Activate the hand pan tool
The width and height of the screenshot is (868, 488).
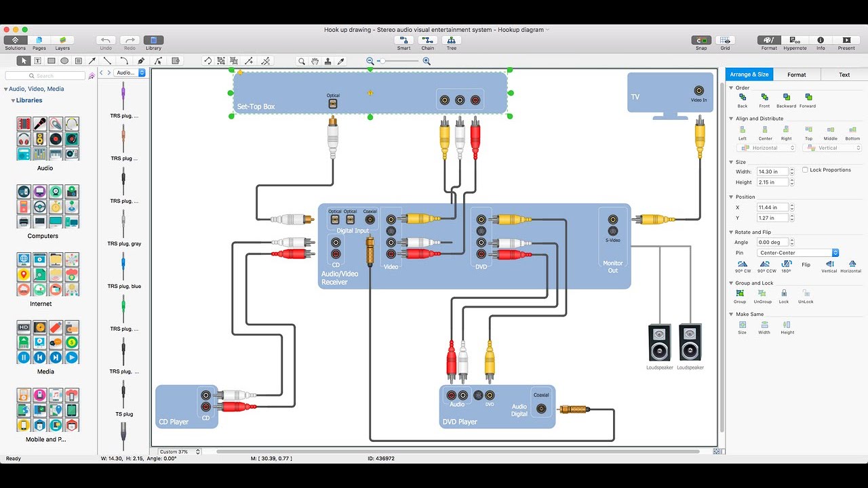[x=315, y=61]
